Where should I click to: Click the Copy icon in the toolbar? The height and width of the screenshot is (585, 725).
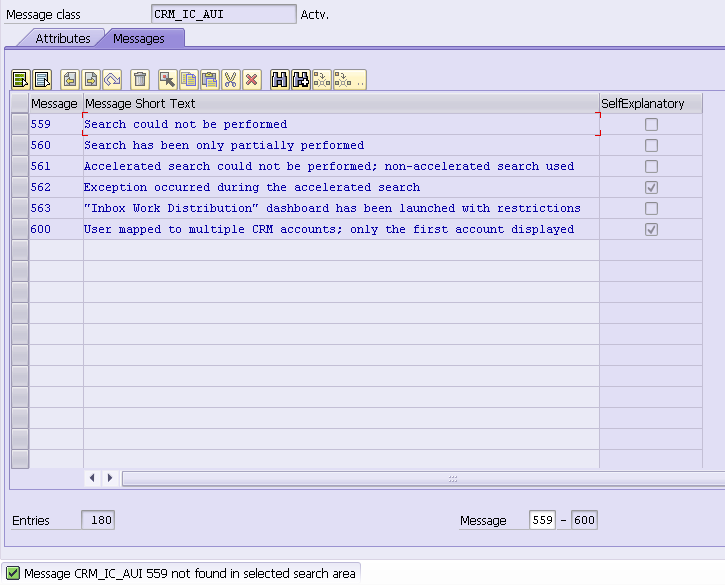189,80
